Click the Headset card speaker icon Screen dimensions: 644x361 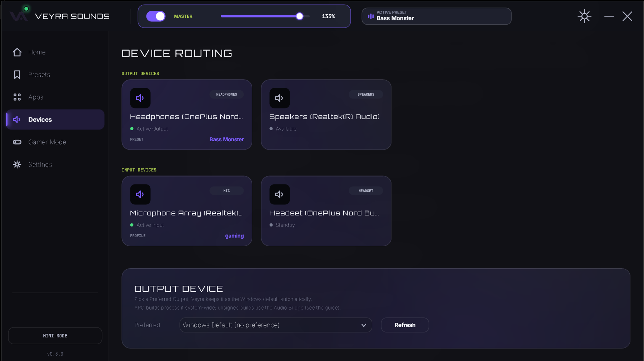[279, 194]
